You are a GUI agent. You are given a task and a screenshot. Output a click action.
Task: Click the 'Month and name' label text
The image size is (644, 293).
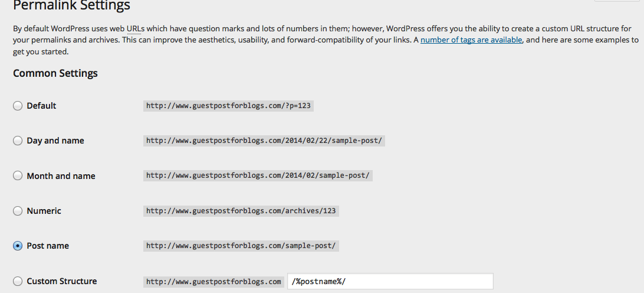(x=61, y=175)
